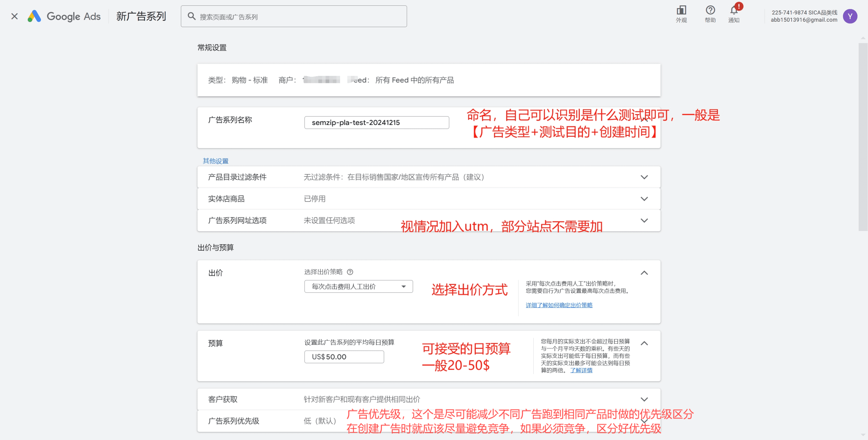Collapse the 预算 section chevron
The height and width of the screenshot is (440, 868).
click(644, 343)
